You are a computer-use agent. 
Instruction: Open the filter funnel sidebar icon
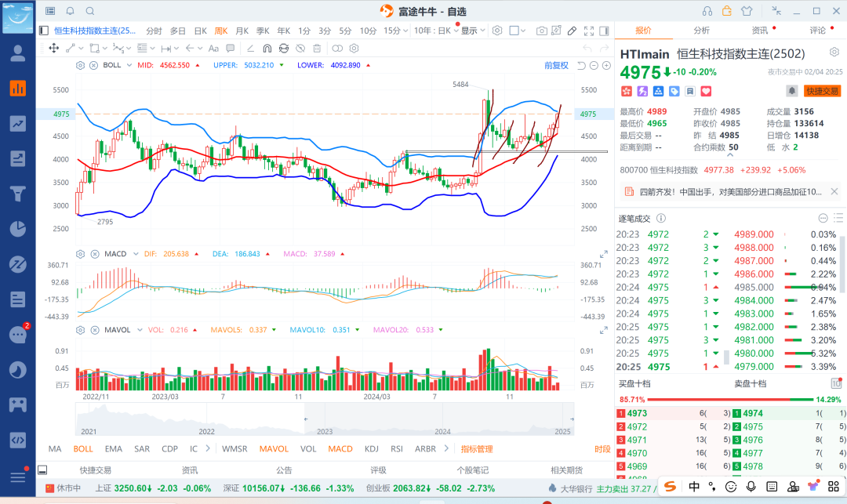18,194
